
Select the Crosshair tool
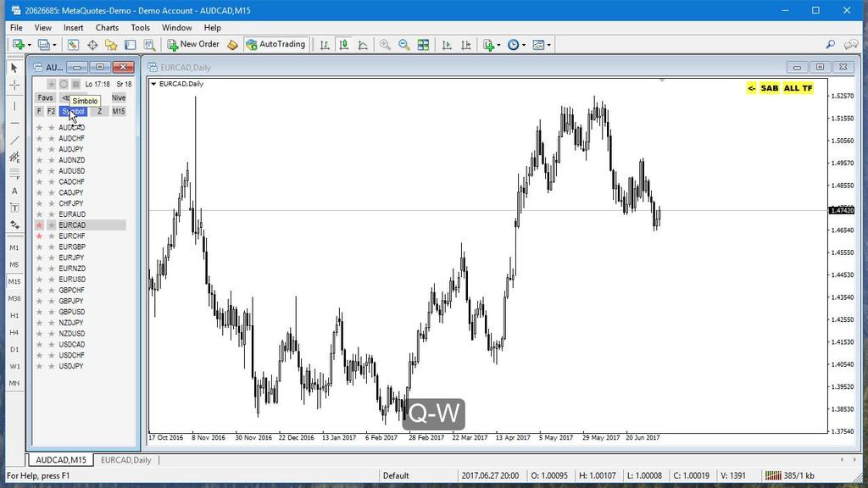pos(14,83)
